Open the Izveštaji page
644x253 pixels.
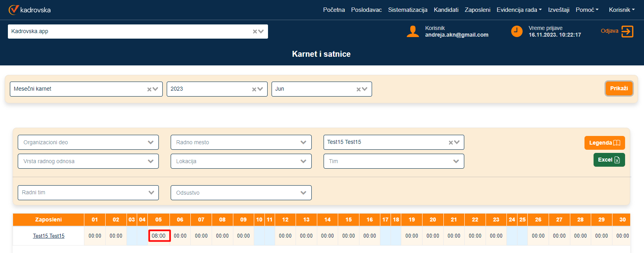pos(558,10)
